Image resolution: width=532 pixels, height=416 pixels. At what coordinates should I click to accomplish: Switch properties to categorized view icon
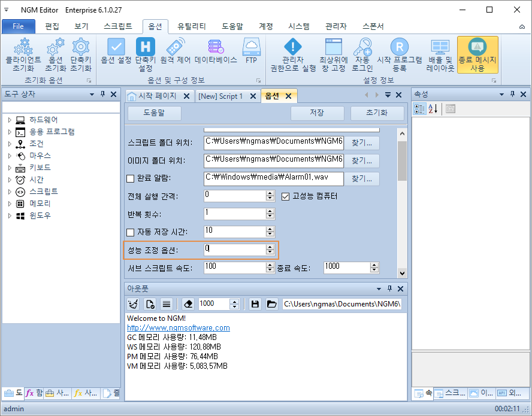[x=419, y=109]
